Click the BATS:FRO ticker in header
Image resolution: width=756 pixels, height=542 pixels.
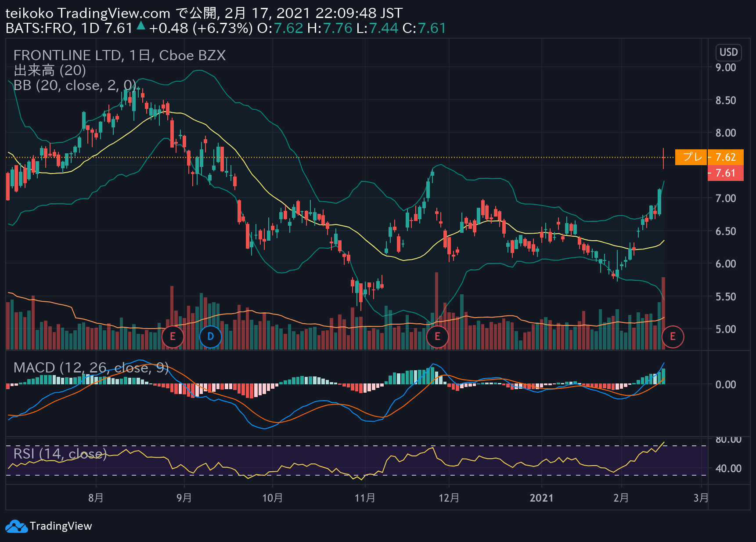click(39, 28)
